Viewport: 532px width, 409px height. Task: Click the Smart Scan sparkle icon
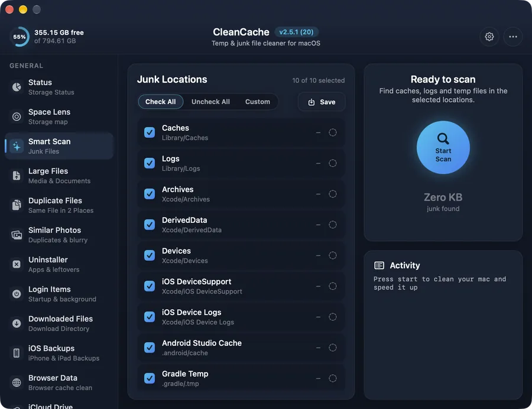(17, 146)
